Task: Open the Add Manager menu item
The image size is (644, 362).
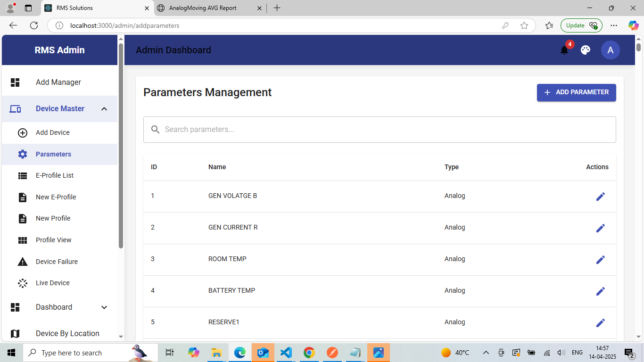Action: 59,82
